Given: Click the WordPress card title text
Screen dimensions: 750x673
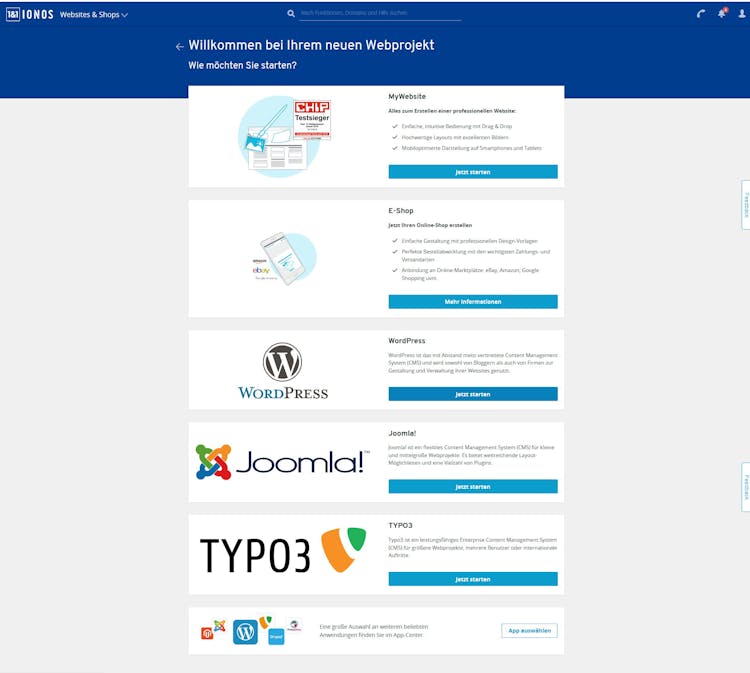Looking at the screenshot, I should pos(407,341).
